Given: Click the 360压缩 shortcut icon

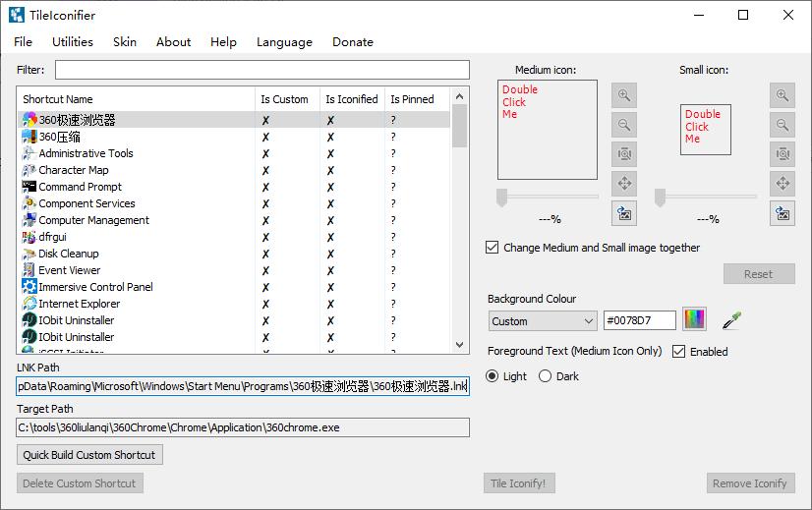Looking at the screenshot, I should pos(29,137).
